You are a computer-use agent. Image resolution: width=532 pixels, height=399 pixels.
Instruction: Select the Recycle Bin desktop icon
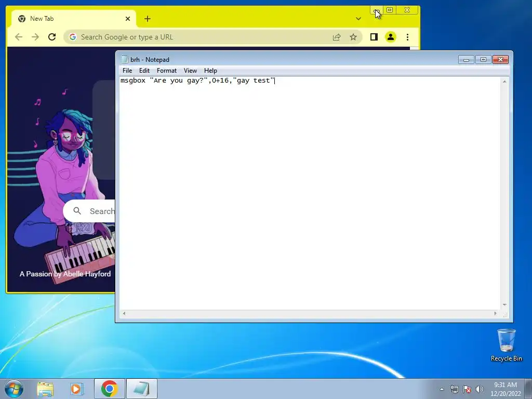(506, 345)
